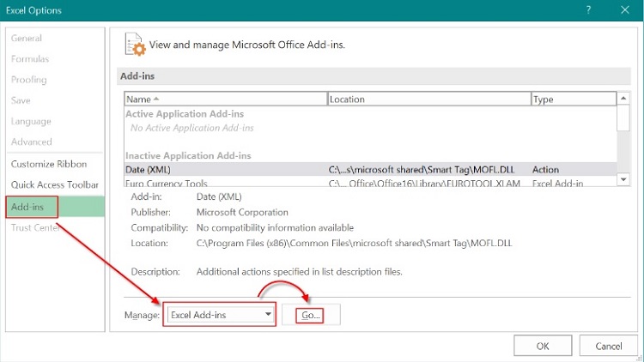The width and height of the screenshot is (644, 362).
Task: Click the OK button
Action: (542, 346)
